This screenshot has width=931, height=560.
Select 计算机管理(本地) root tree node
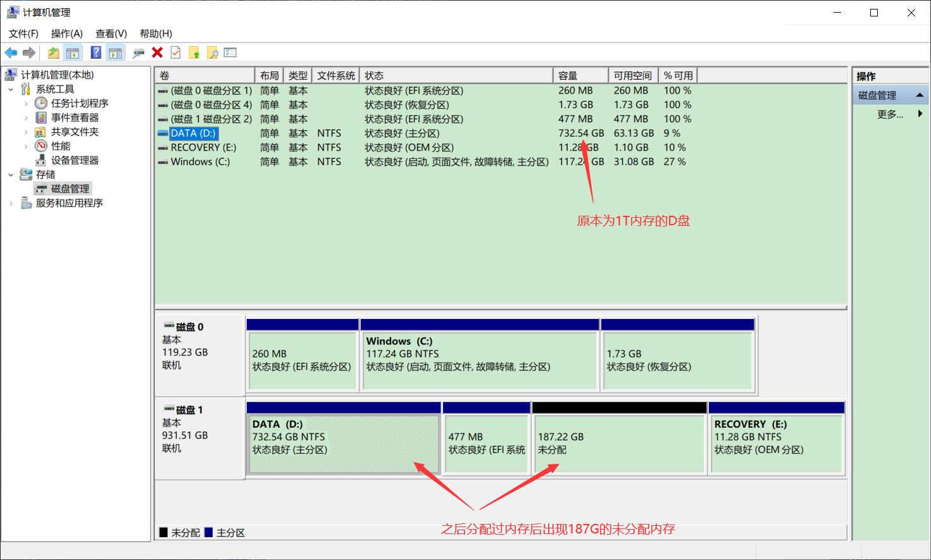click(x=57, y=75)
